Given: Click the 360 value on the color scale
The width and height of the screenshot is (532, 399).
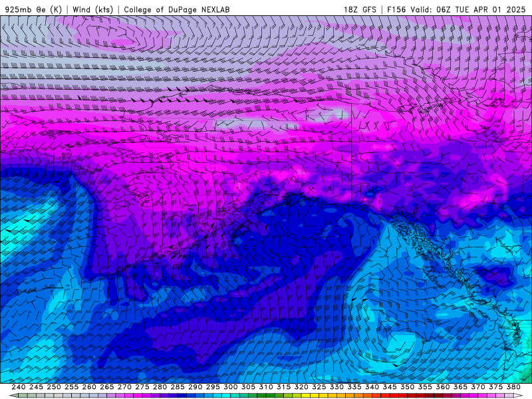Looking at the screenshot, I should (443, 387).
